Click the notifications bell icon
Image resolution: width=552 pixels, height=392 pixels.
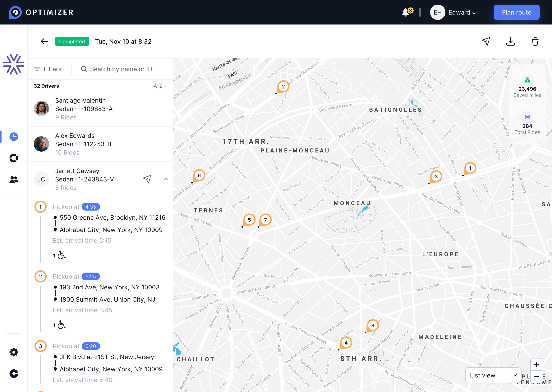click(x=406, y=12)
